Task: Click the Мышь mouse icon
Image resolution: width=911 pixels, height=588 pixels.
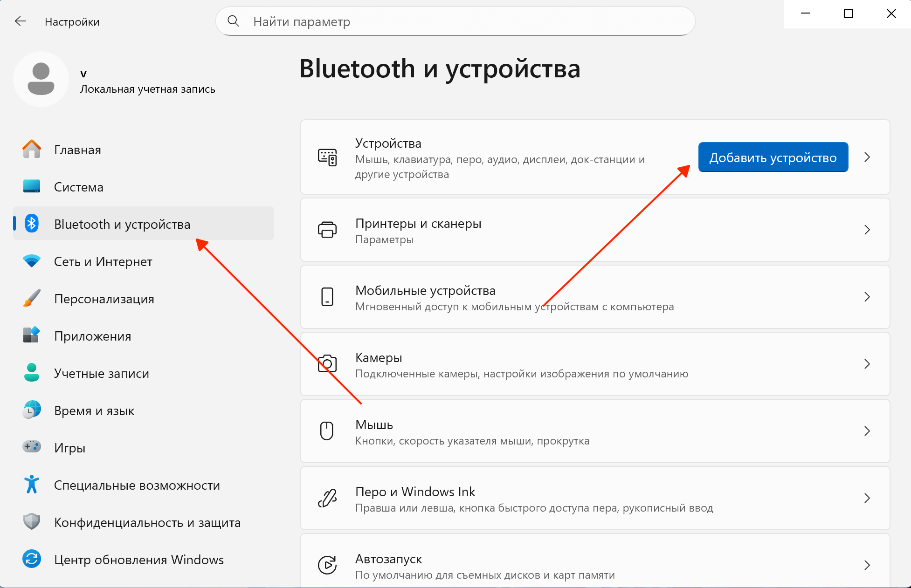Action: 327,431
